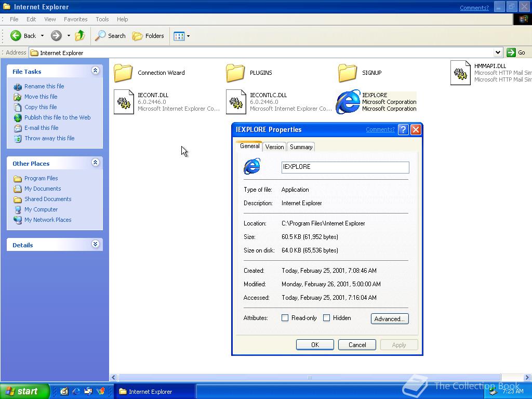Click Copy this file

click(x=41, y=107)
